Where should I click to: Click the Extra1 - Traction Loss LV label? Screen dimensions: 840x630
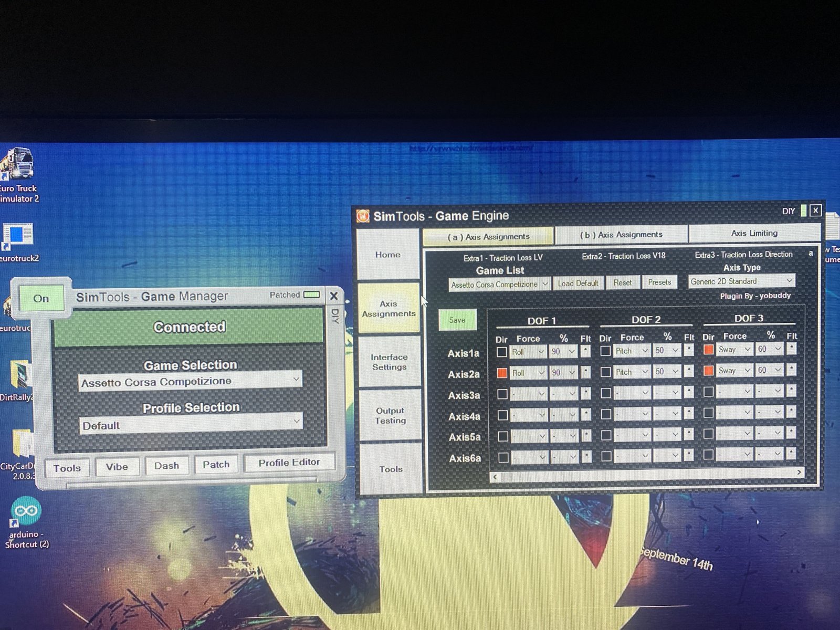pos(502,258)
